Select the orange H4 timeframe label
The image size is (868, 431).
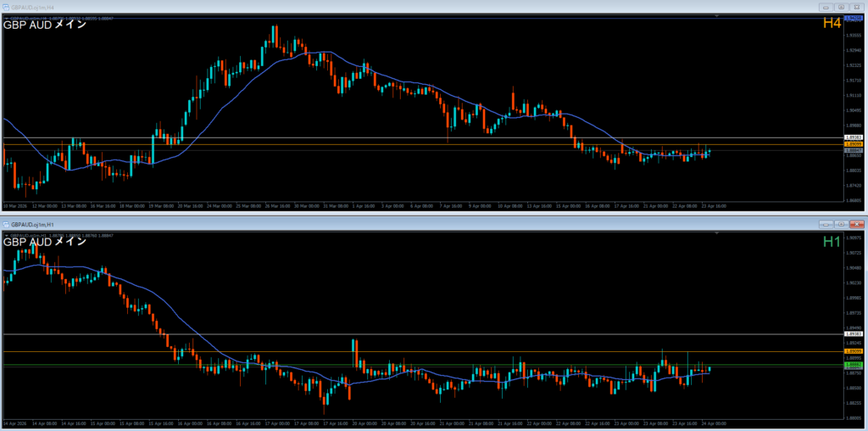click(831, 24)
